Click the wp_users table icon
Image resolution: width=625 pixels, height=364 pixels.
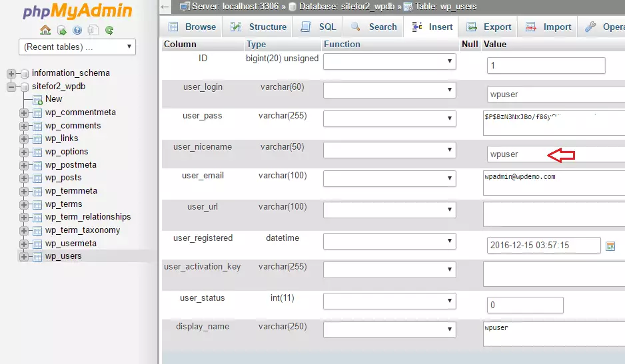pyautogui.click(x=37, y=256)
